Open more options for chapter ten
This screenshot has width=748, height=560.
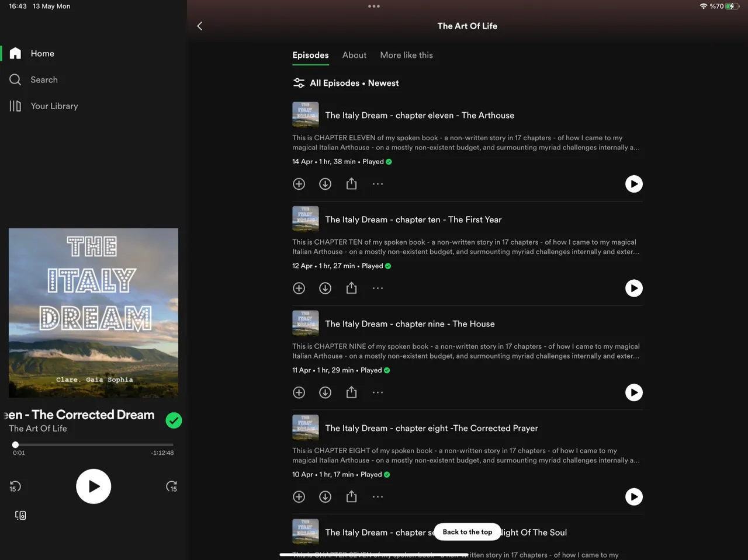point(378,288)
